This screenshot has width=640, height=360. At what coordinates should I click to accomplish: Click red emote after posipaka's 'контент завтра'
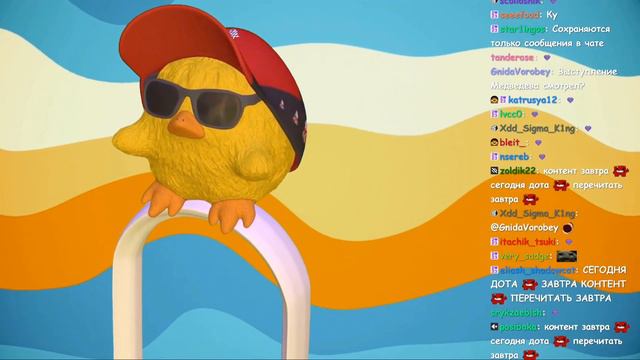[x=621, y=327]
